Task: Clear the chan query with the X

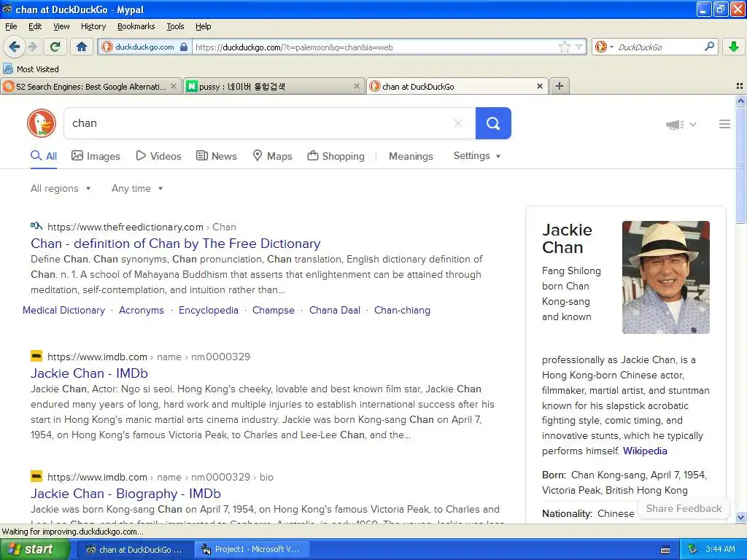Action: click(x=458, y=123)
